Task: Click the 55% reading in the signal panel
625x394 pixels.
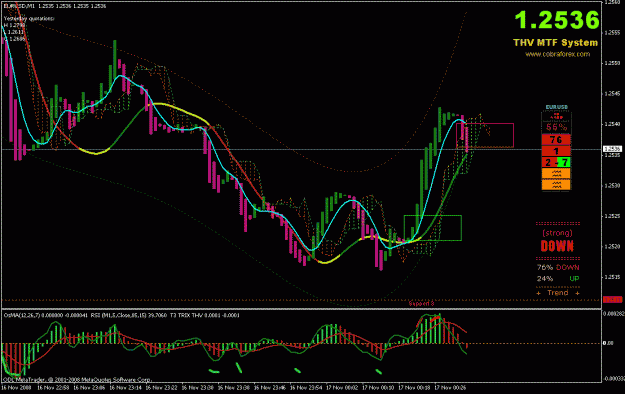Action: click(x=556, y=127)
